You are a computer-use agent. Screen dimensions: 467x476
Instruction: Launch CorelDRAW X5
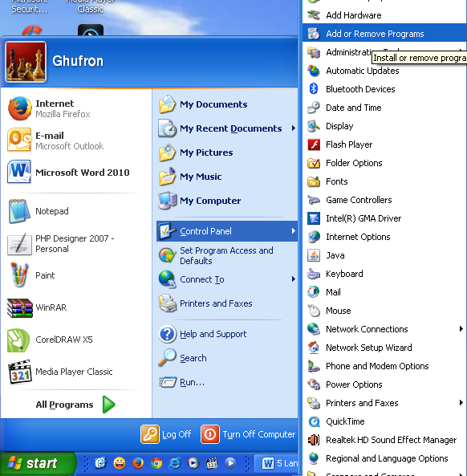(76, 340)
